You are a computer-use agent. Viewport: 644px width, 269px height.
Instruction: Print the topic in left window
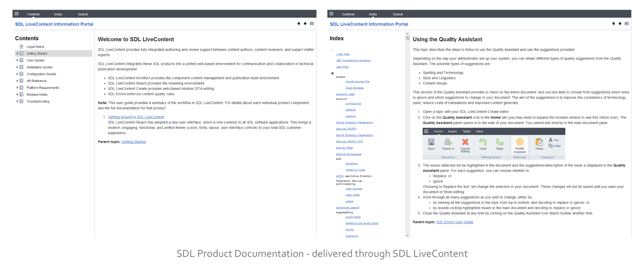312,24
